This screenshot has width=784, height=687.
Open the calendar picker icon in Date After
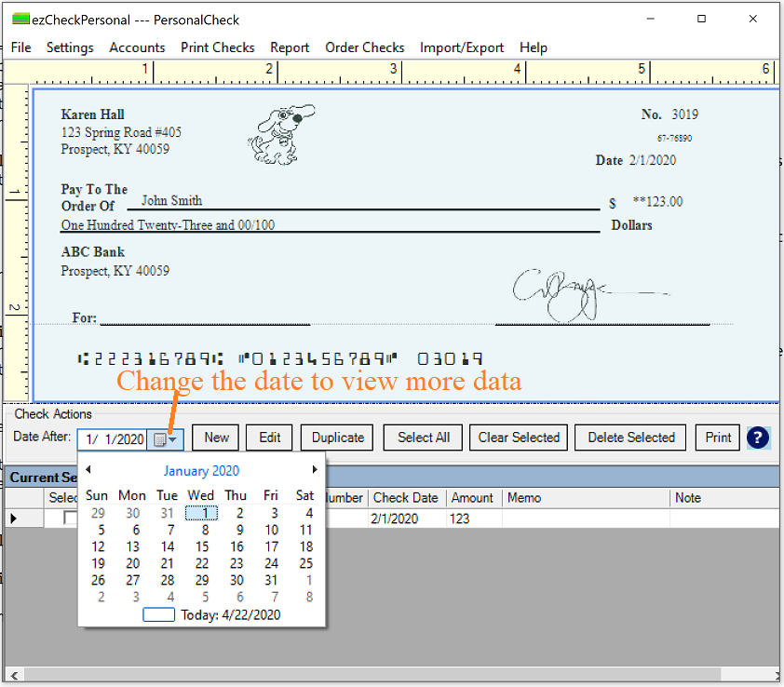161,438
